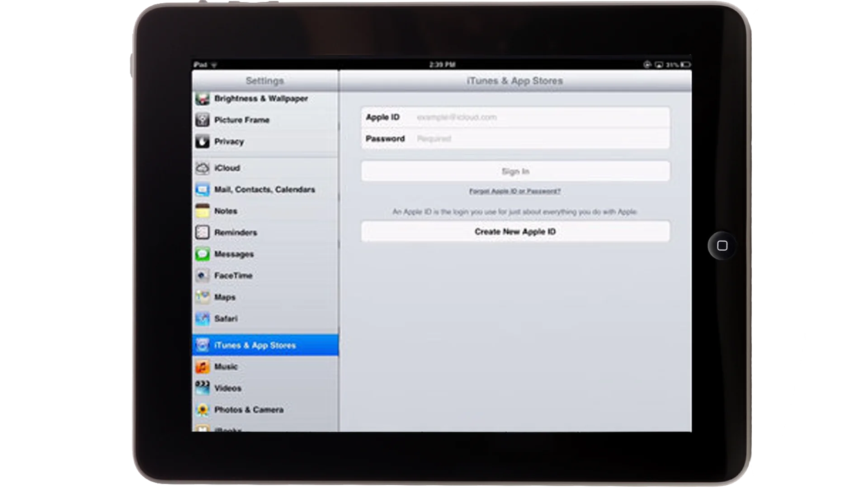Open the Maps icon
868x488 pixels.
coord(203,297)
